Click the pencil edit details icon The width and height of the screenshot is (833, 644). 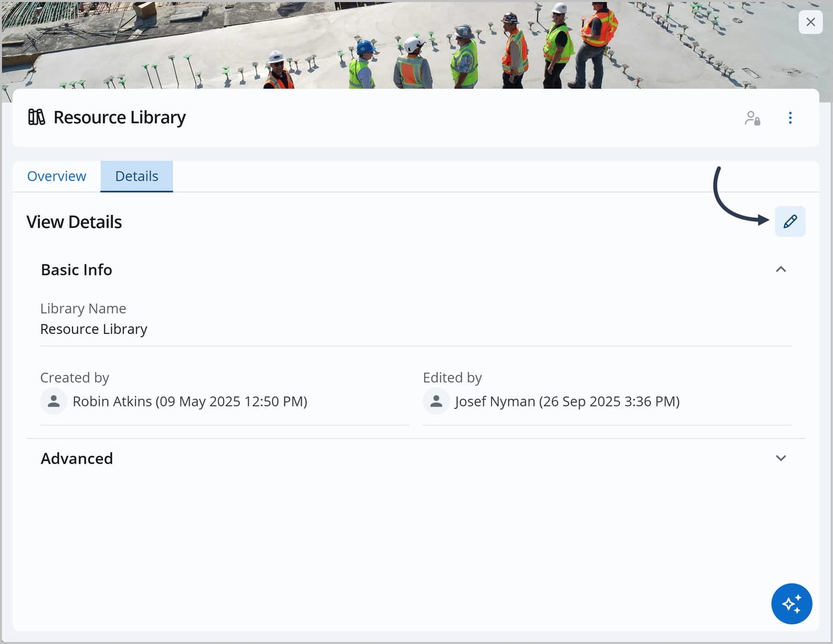(x=790, y=221)
